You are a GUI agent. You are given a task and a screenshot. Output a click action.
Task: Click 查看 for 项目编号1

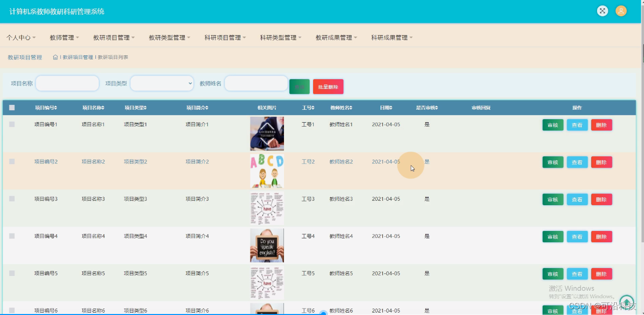(577, 125)
